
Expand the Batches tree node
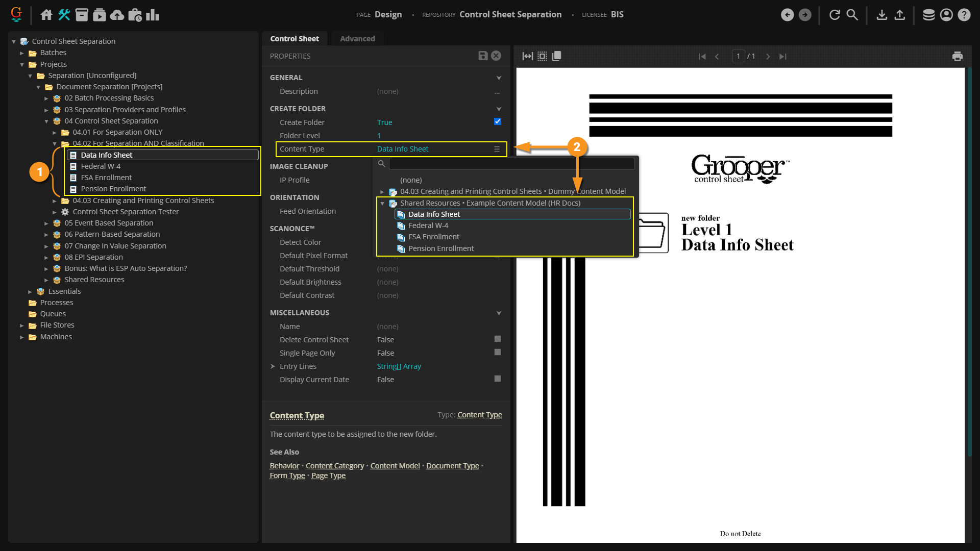point(22,53)
